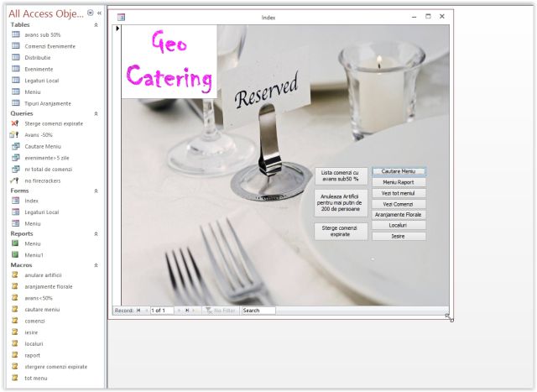
Task: Click the Vezi tot meniul button
Action: pyautogui.click(x=399, y=193)
